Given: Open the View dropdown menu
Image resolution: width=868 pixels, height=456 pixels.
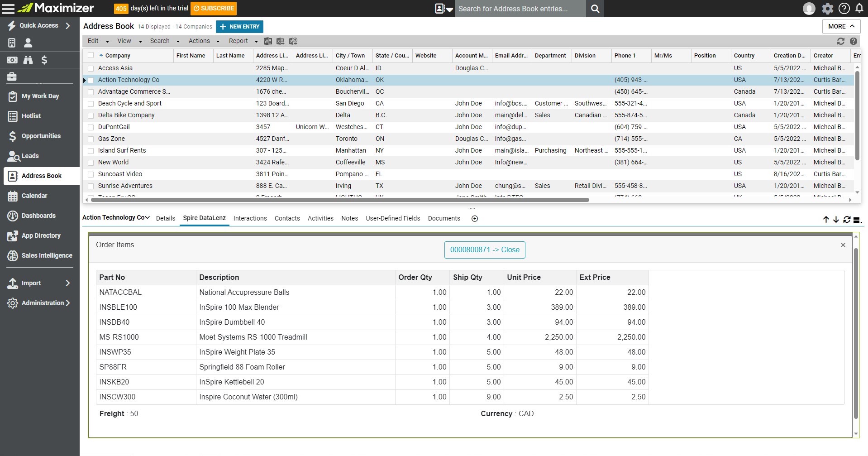Looking at the screenshot, I should tap(129, 41).
